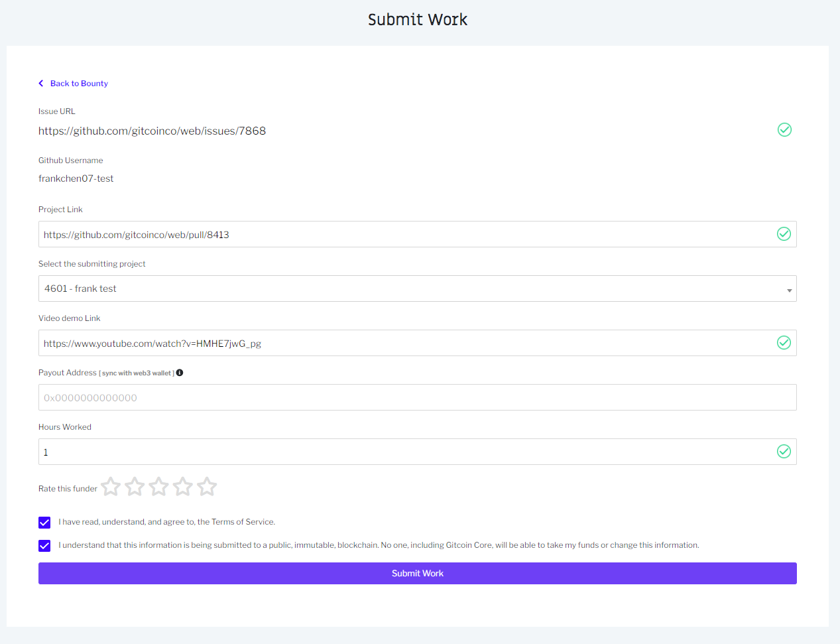
Task: Open the submitting project dropdown
Action: (x=418, y=289)
